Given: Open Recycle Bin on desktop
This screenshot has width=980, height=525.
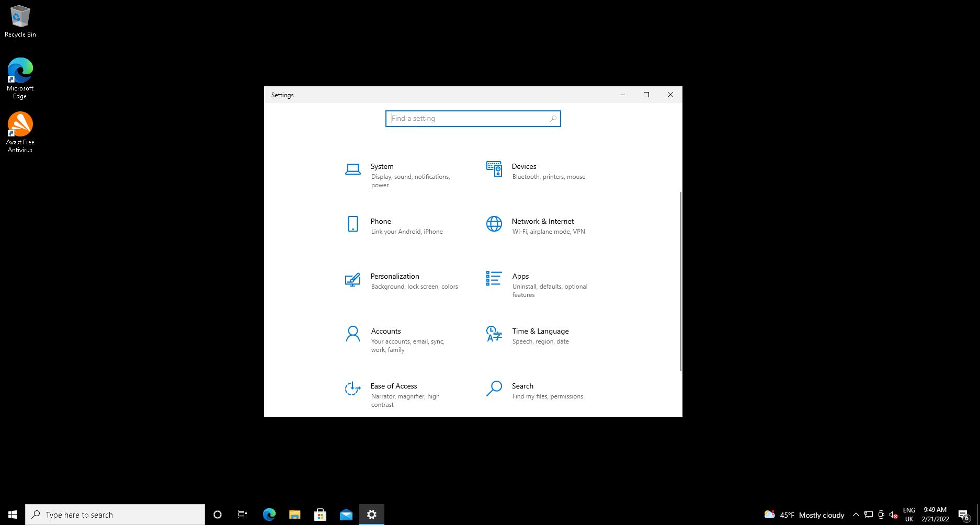Looking at the screenshot, I should 20,21.
